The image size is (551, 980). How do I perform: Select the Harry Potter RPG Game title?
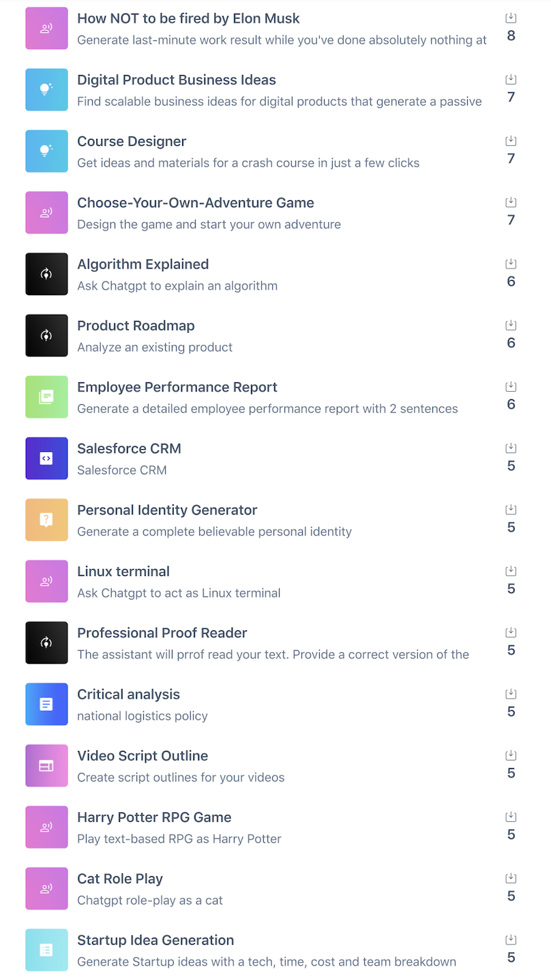[154, 817]
